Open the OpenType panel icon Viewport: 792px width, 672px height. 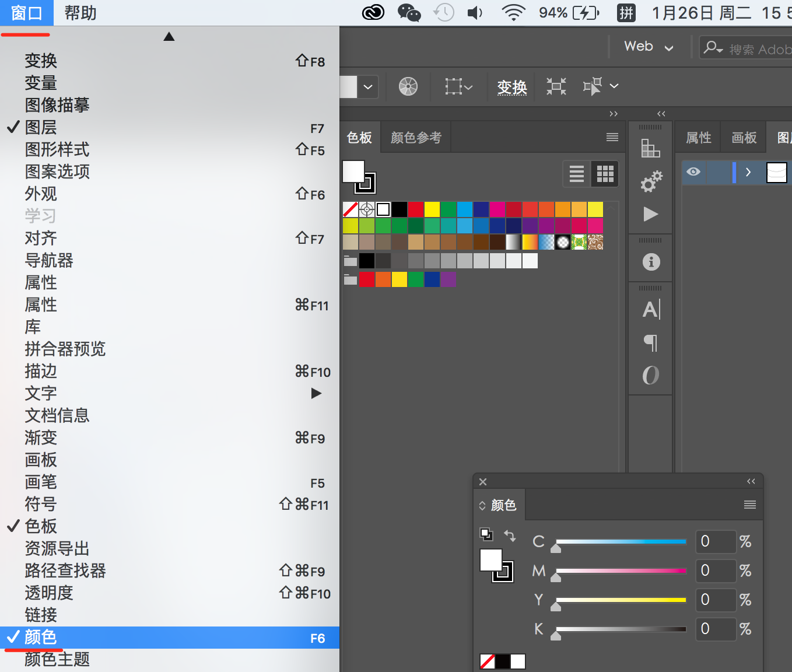(x=651, y=375)
